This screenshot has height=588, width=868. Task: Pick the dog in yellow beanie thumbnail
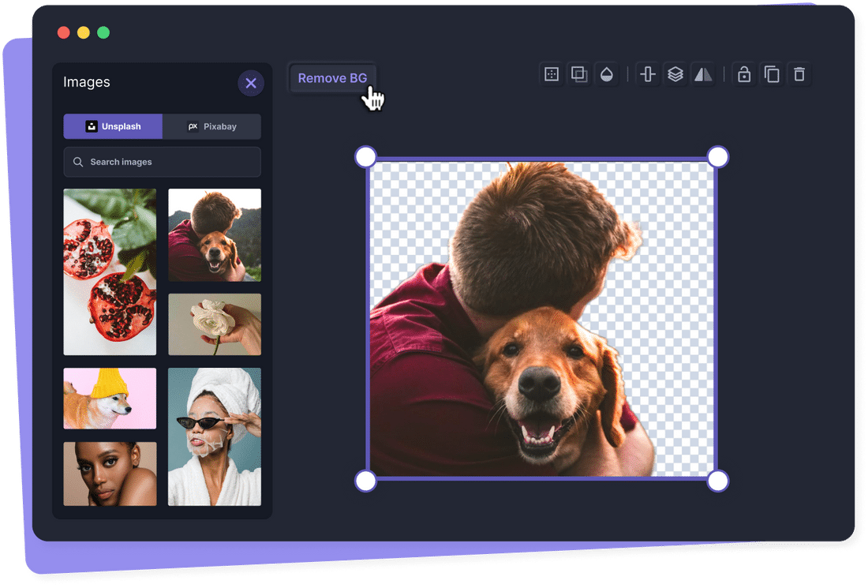(110, 398)
